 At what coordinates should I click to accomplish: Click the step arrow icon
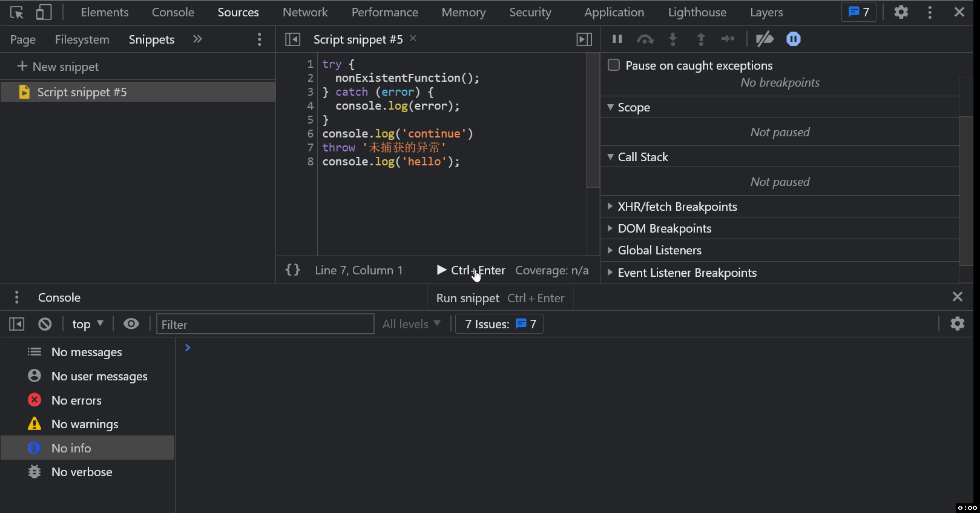(x=728, y=39)
